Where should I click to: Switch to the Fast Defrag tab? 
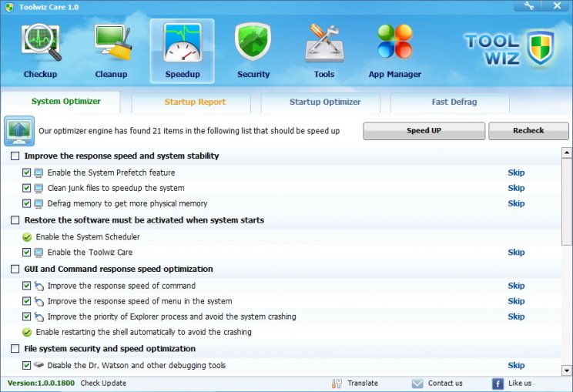pyautogui.click(x=451, y=102)
